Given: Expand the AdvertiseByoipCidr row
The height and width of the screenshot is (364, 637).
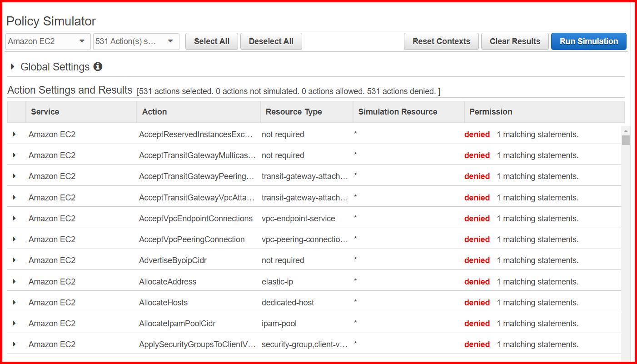Looking at the screenshot, I should pos(14,260).
